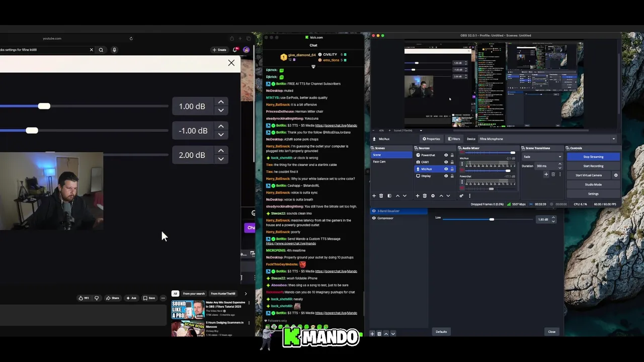Toggle visibility of Powerchat source
This screenshot has height=362, width=644.
pos(446,155)
